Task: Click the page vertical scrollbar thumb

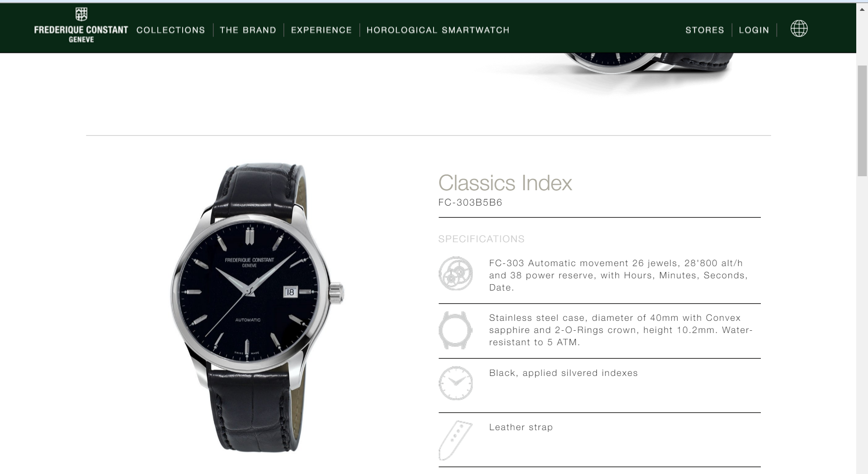Action: (862, 121)
